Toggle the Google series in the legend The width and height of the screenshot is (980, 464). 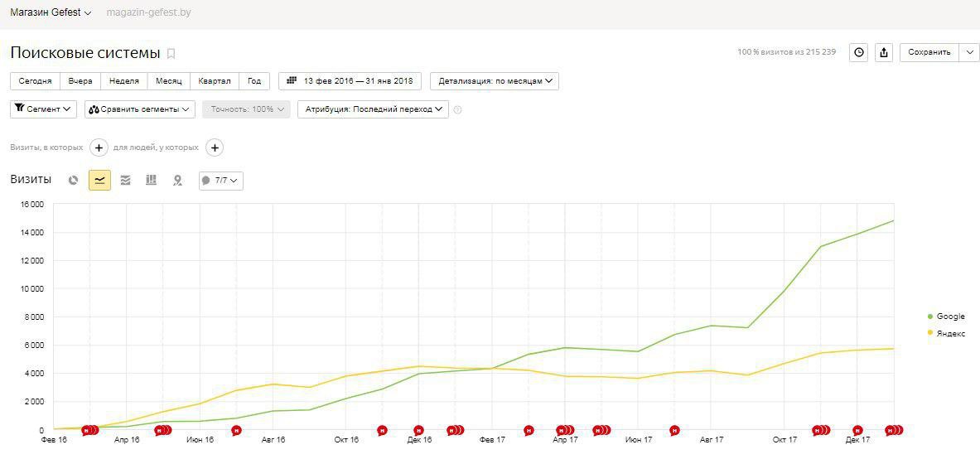tap(946, 317)
